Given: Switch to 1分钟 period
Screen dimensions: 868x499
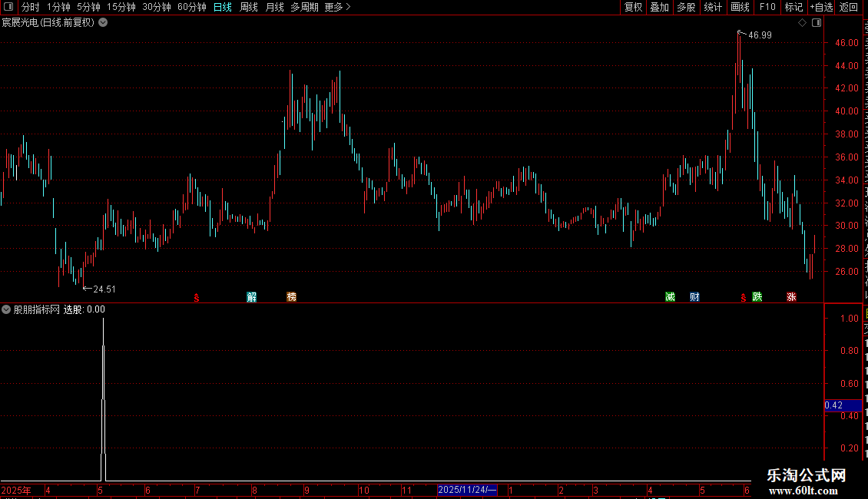Looking at the screenshot, I should tap(58, 7).
